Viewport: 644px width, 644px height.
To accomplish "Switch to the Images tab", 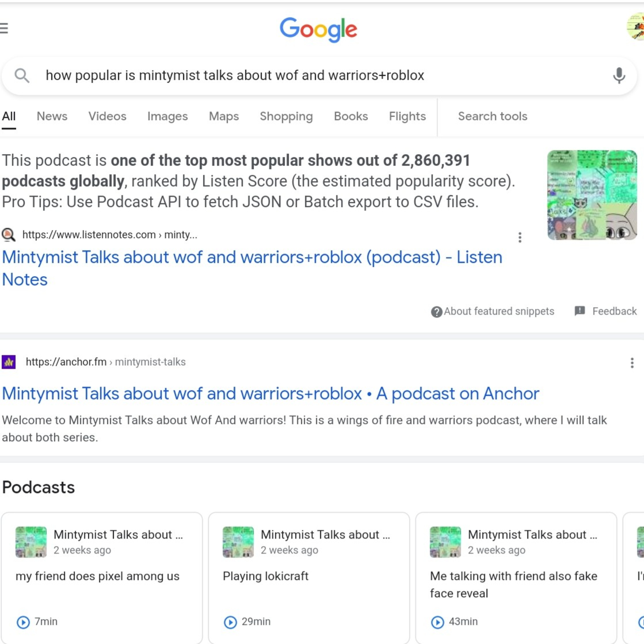I will [167, 116].
